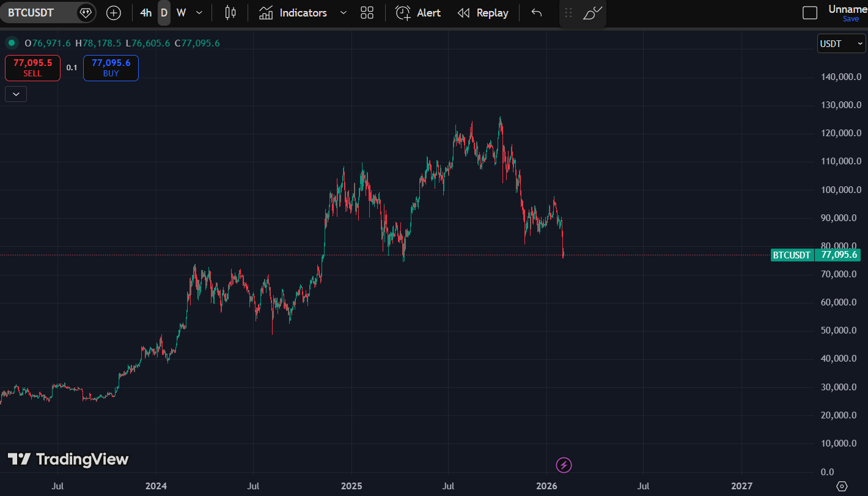Click the 2026 label on time axis

click(546, 486)
